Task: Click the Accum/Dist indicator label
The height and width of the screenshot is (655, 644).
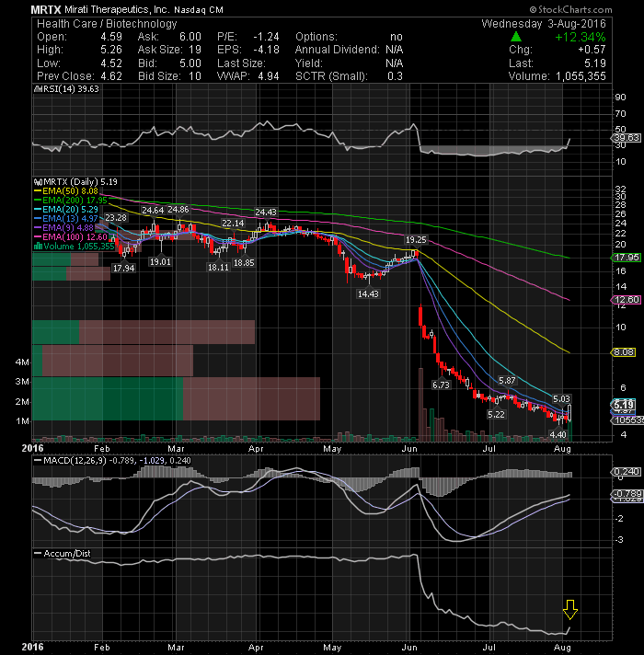Action: 63,554
